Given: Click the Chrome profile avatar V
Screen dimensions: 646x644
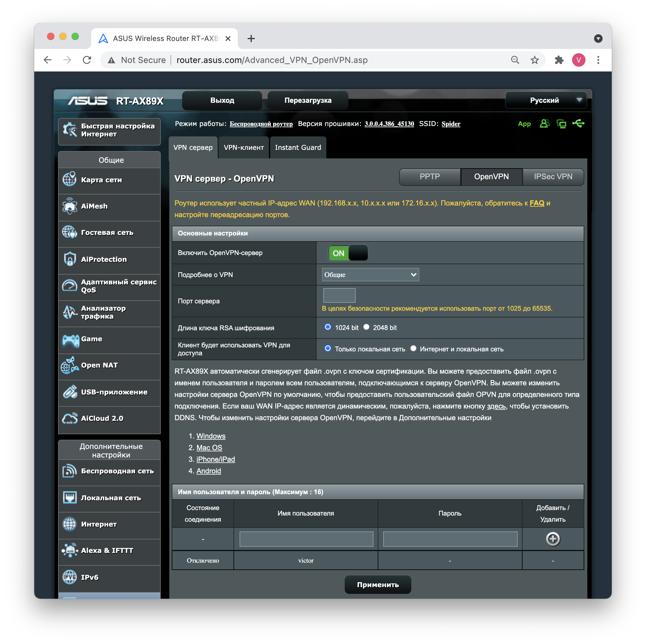Looking at the screenshot, I should [x=578, y=60].
